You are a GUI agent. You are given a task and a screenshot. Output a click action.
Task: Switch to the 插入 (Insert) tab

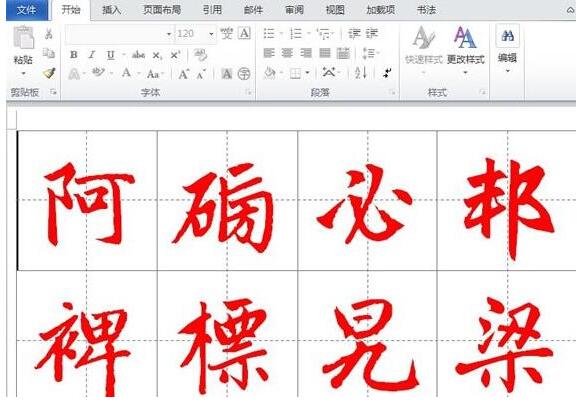coord(111,10)
